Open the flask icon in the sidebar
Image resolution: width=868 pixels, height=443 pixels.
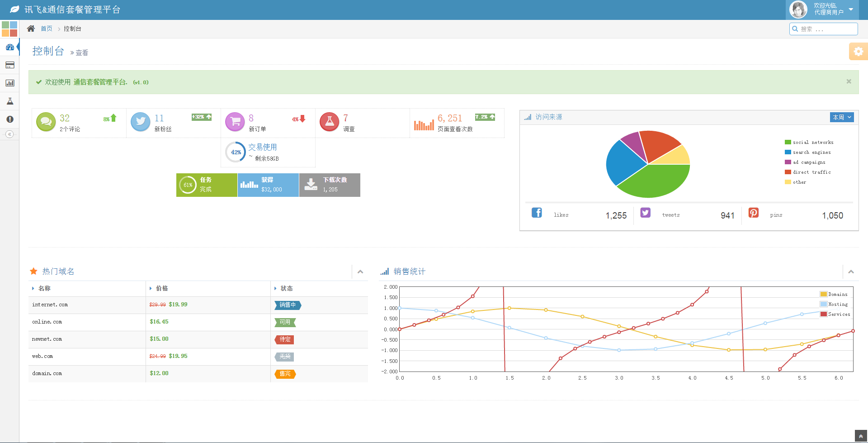pyautogui.click(x=9, y=101)
